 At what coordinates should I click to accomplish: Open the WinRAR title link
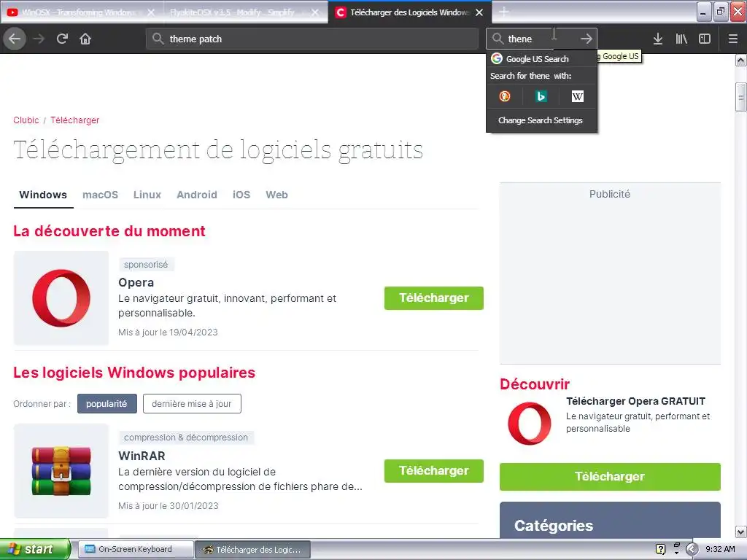coord(142,456)
